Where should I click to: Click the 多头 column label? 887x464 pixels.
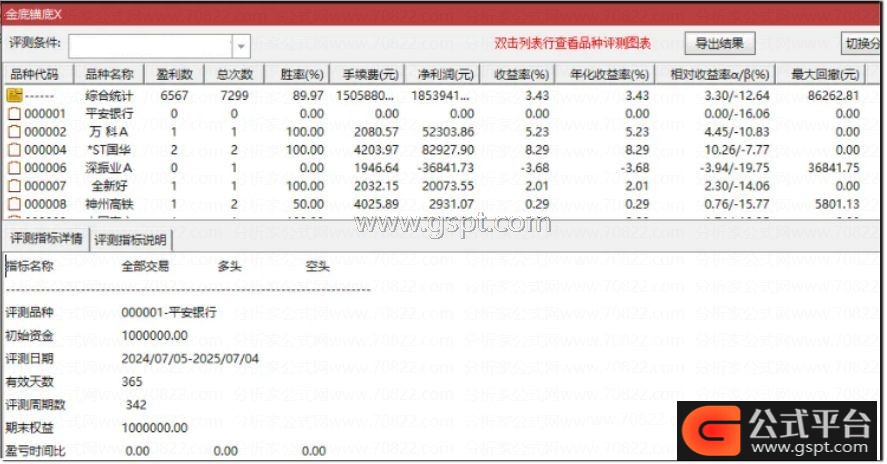coord(230,267)
